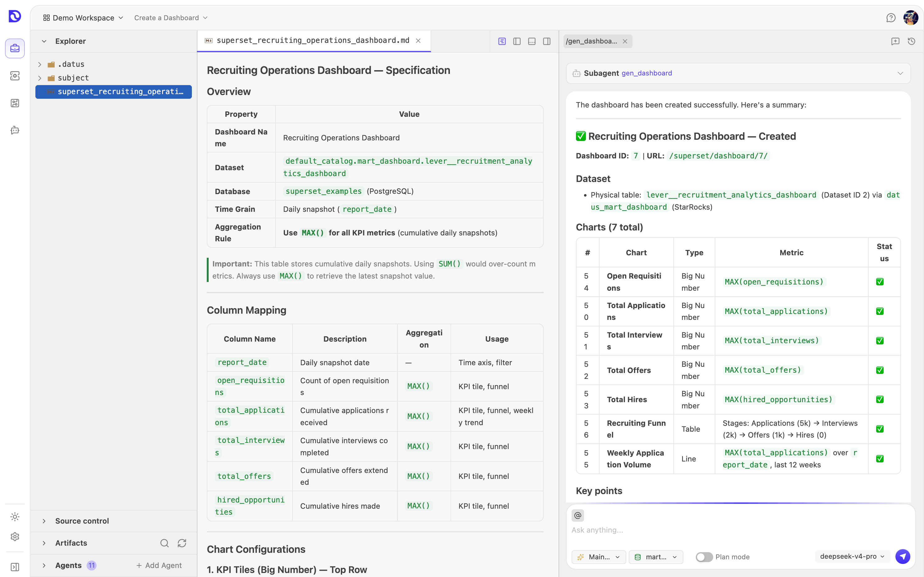Screen dimensions: 924x577
Task: Open the workspace briefcase sidebar icon
Action: 15,48
